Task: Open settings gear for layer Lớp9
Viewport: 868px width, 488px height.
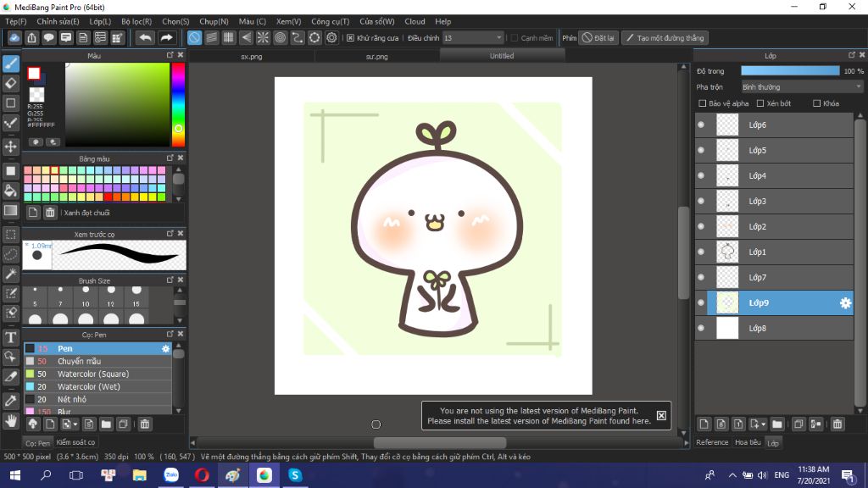Action: click(x=845, y=302)
